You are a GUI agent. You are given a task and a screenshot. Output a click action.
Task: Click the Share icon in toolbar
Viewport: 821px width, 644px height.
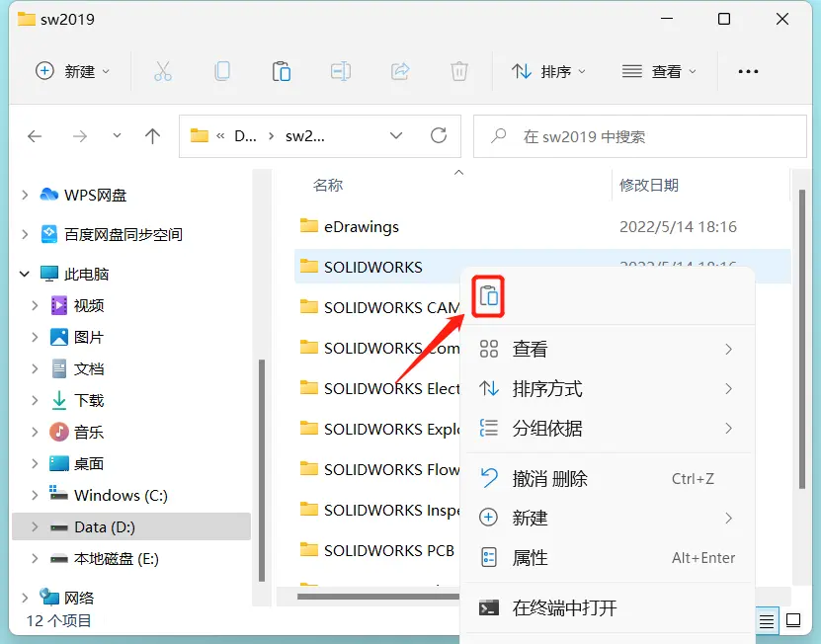(x=400, y=71)
